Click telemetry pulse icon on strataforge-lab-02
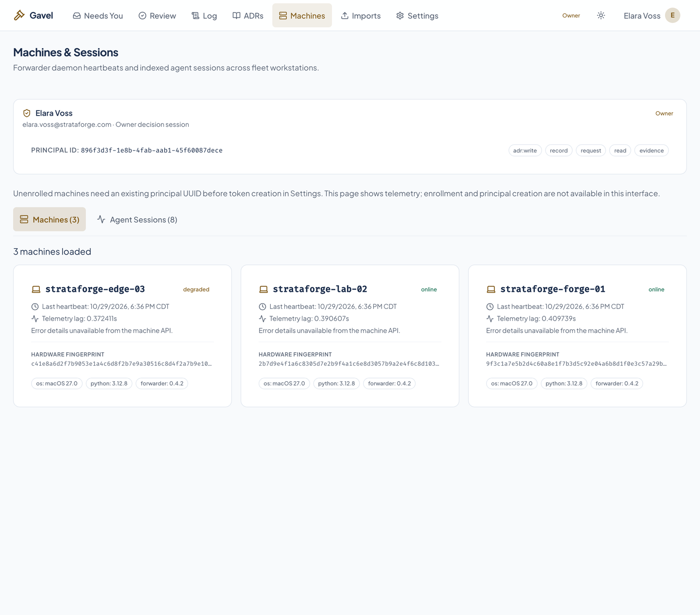The width and height of the screenshot is (700, 615). point(262,319)
